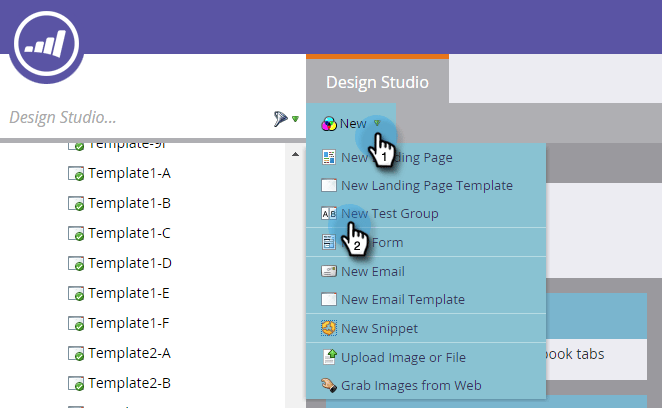The width and height of the screenshot is (662, 408).
Task: Type in the Design Studio search field
Action: click(139, 117)
